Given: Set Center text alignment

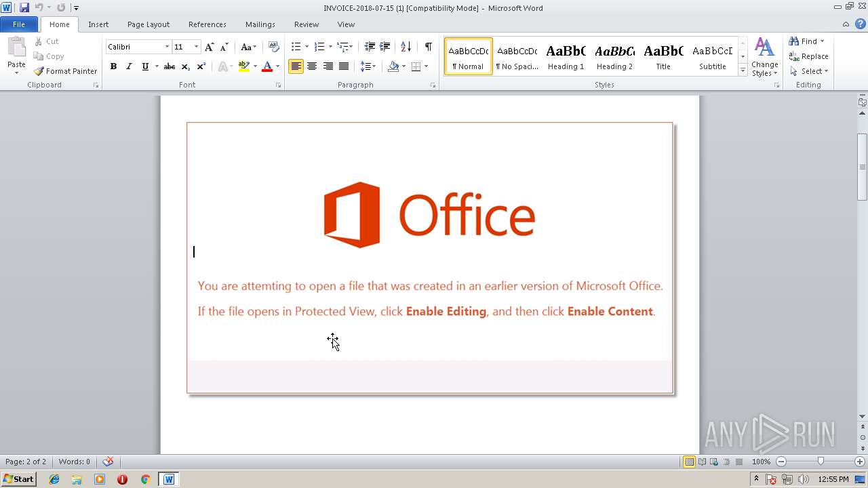Looking at the screenshot, I should click(312, 66).
